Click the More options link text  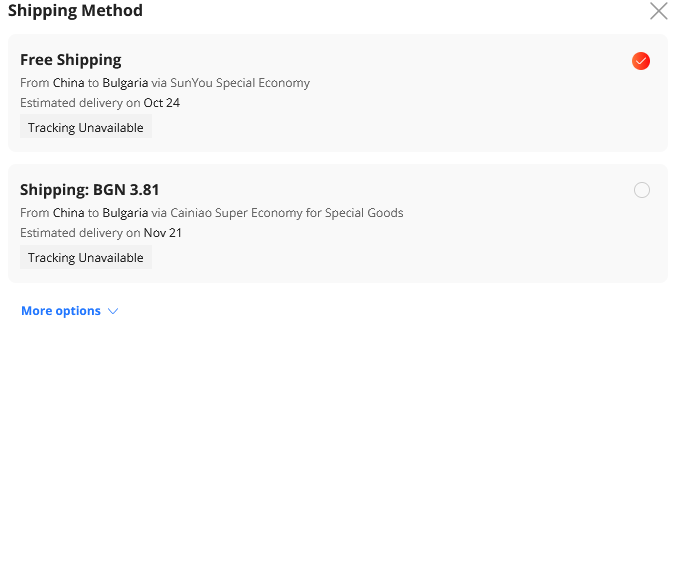61,311
